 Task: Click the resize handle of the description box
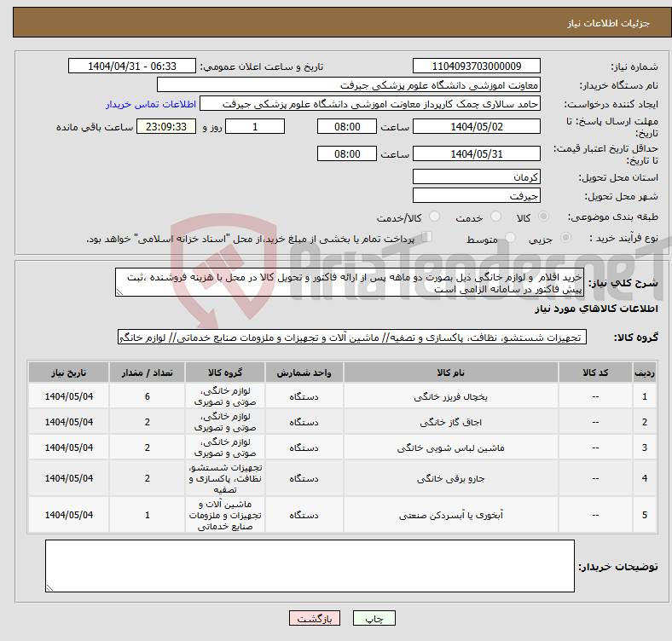tap(120, 292)
